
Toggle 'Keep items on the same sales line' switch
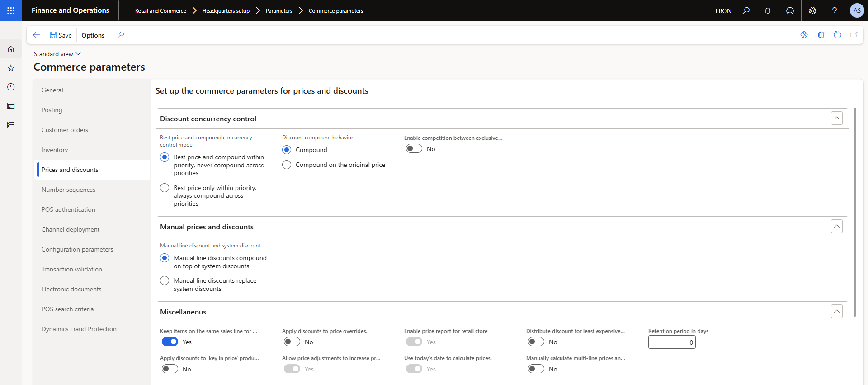click(170, 342)
